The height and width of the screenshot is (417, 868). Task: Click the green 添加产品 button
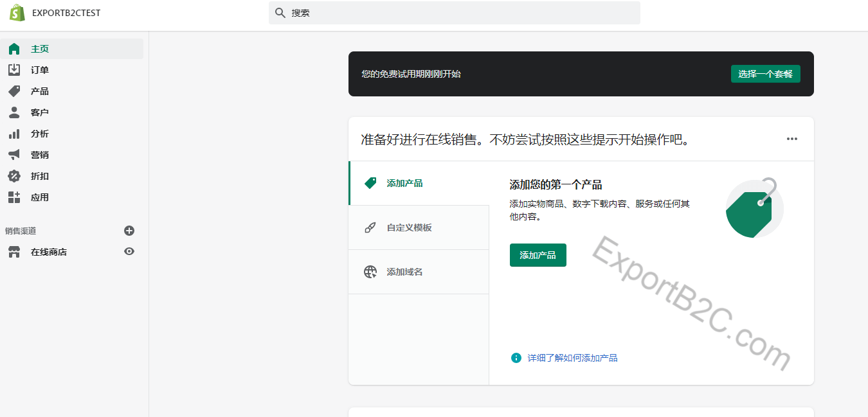pyautogui.click(x=538, y=255)
